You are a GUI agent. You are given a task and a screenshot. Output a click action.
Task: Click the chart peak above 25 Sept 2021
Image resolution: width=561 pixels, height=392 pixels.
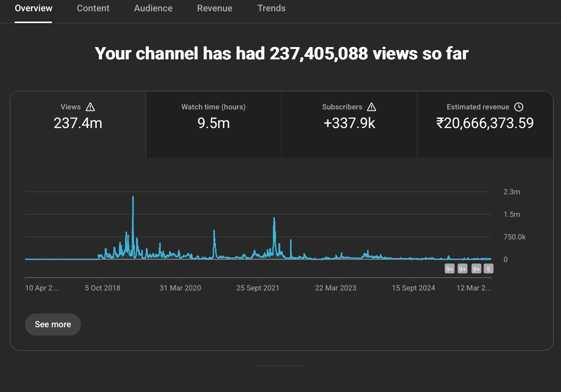click(274, 219)
